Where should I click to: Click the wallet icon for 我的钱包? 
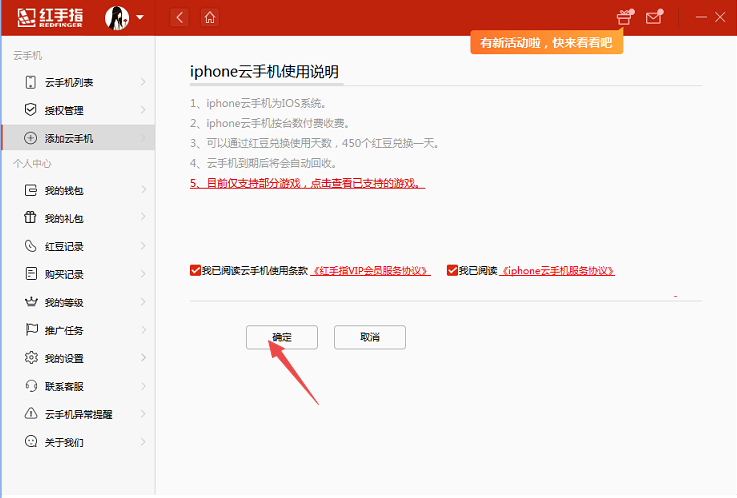31,190
